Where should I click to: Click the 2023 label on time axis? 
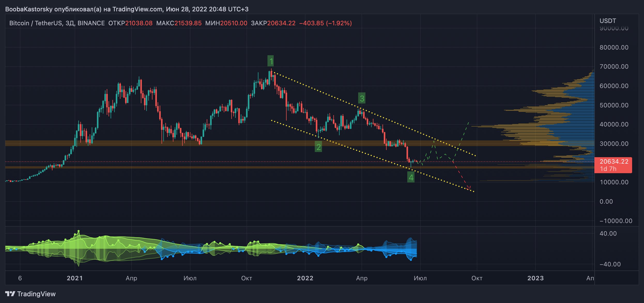point(535,278)
